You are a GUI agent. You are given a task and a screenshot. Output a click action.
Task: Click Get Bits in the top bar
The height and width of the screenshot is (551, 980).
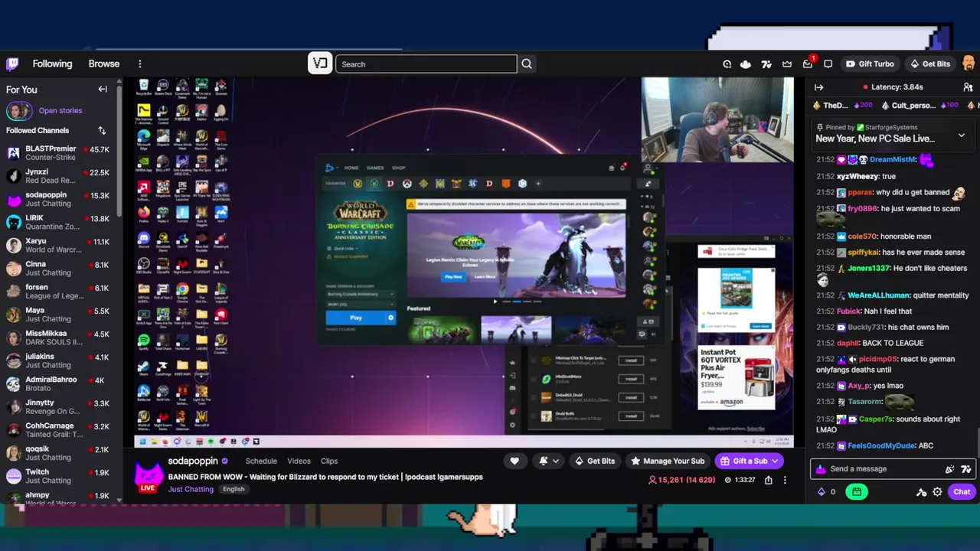tap(930, 64)
